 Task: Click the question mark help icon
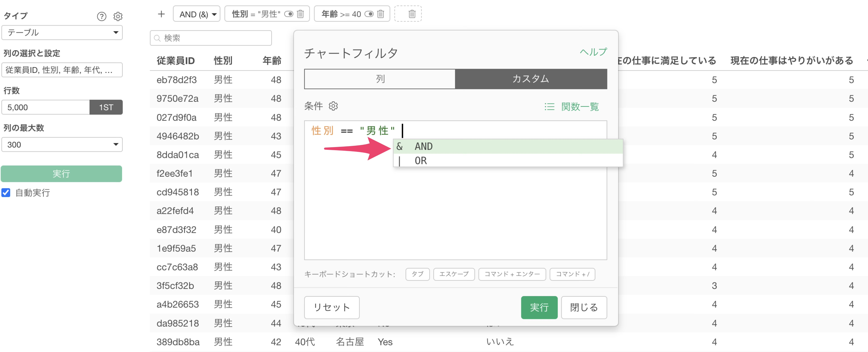coord(101,16)
